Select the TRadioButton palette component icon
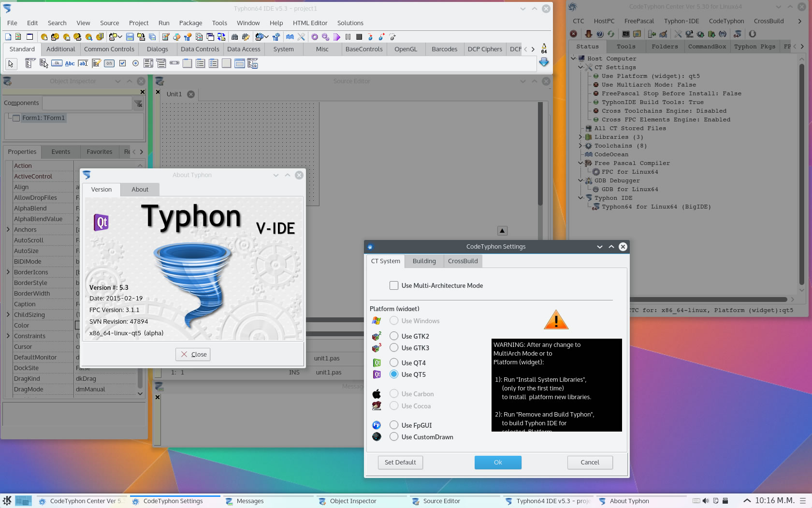Image resolution: width=812 pixels, height=508 pixels. click(135, 63)
